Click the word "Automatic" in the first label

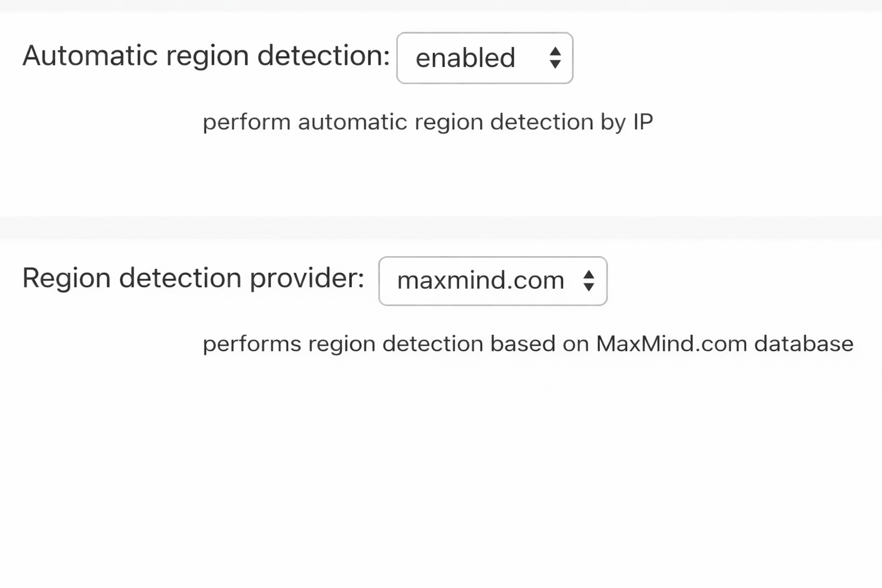90,56
